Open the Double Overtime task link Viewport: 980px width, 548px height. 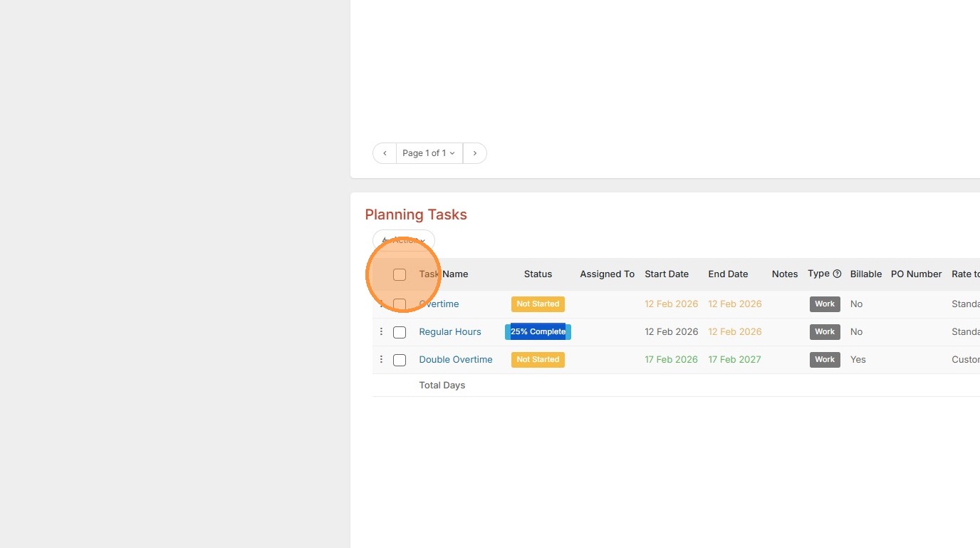click(456, 360)
